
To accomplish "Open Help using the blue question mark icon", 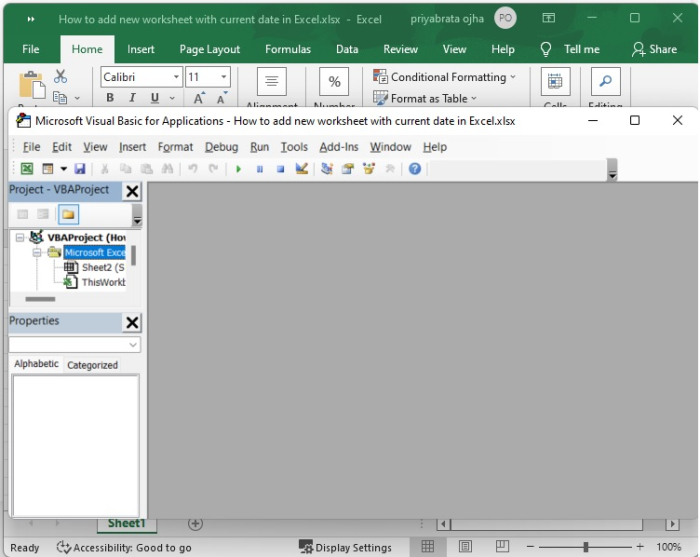I will 414,169.
